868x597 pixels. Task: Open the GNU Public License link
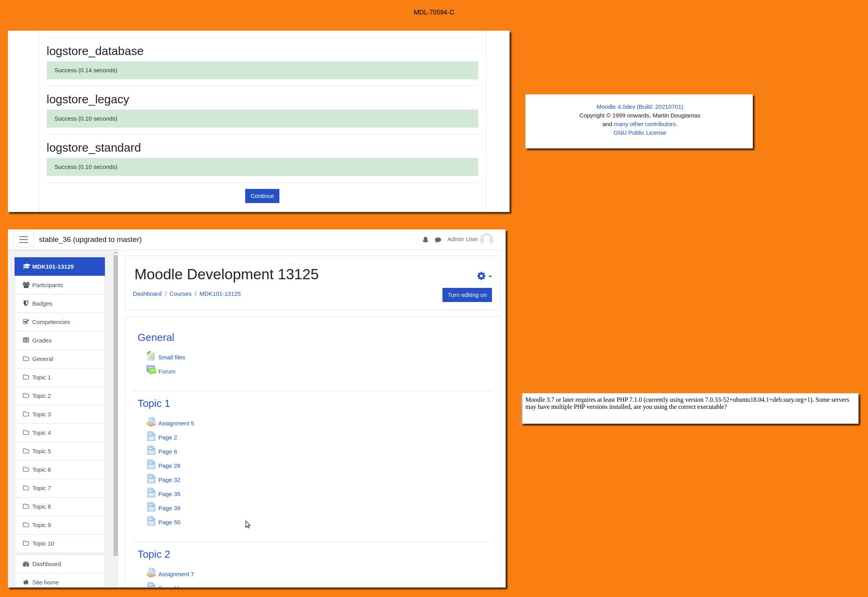640,133
